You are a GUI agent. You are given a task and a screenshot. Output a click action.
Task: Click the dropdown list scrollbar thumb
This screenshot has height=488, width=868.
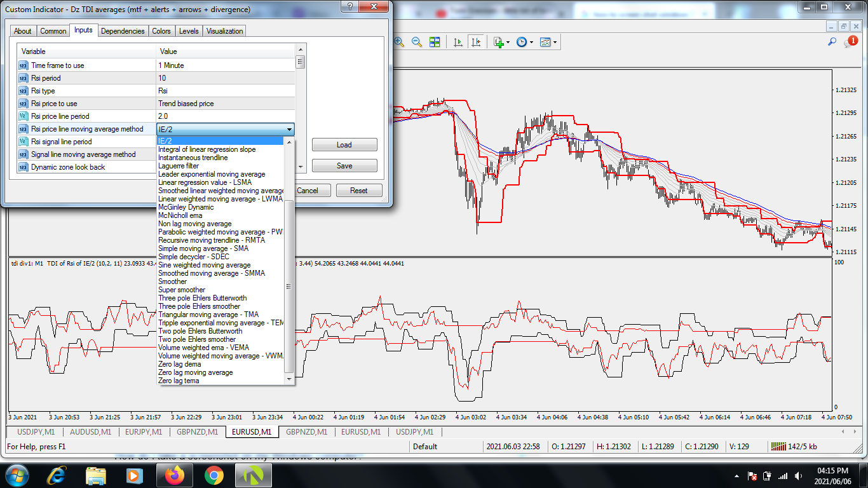click(x=289, y=286)
